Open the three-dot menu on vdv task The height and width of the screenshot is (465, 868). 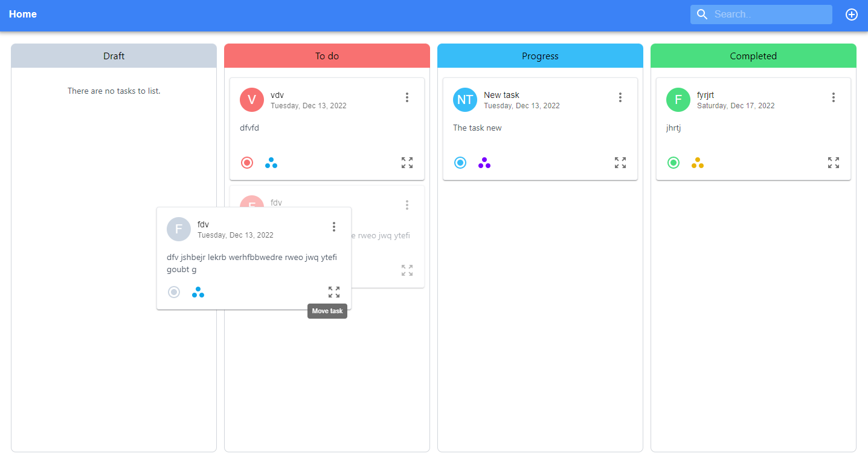[x=407, y=97]
